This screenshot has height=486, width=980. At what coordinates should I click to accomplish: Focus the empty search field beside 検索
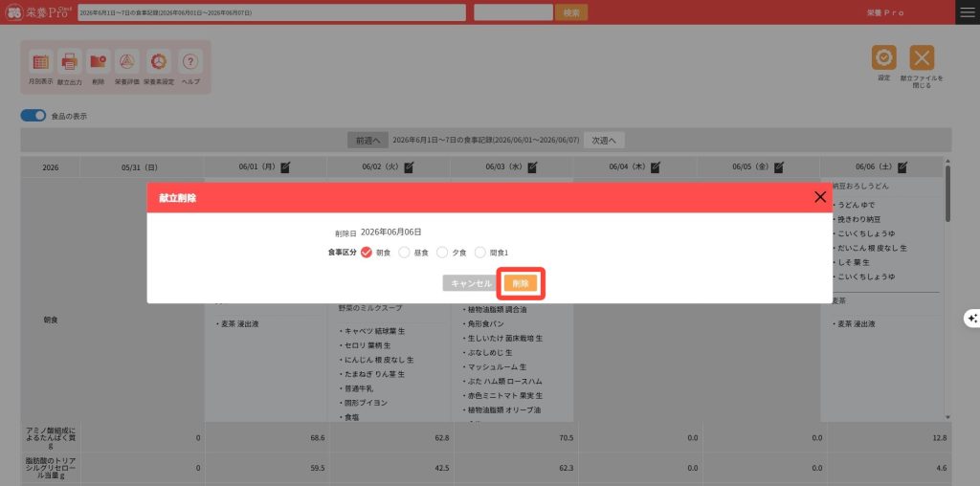[513, 12]
